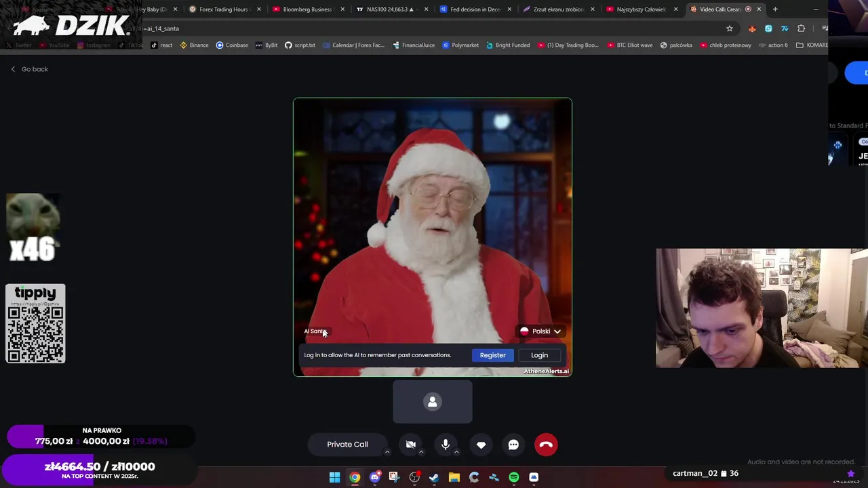Close the Video Call tab
This screenshot has height=488, width=868.
(x=759, y=9)
